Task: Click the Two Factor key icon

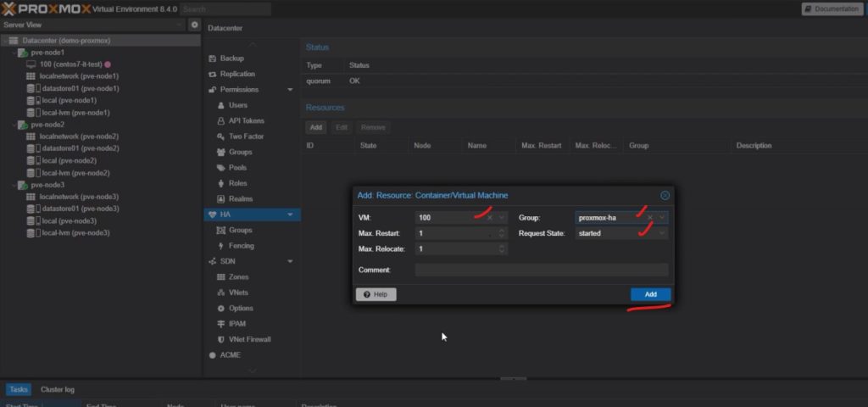Action: (x=221, y=137)
